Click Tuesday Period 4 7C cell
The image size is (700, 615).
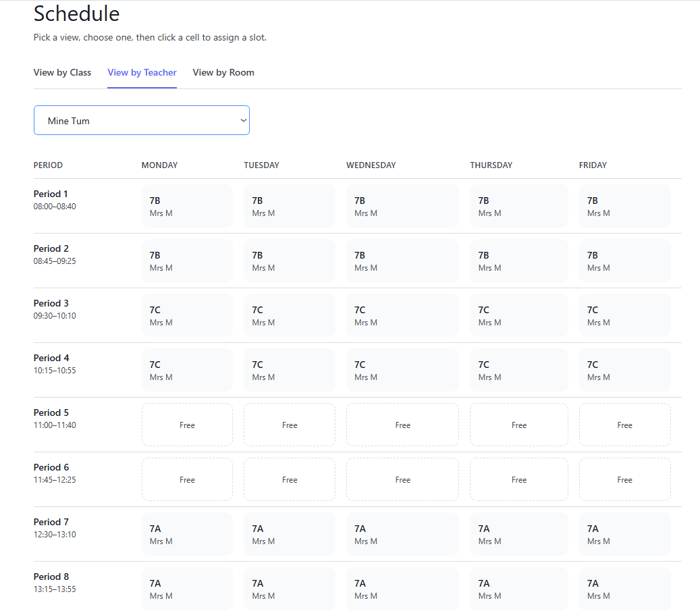click(x=290, y=370)
